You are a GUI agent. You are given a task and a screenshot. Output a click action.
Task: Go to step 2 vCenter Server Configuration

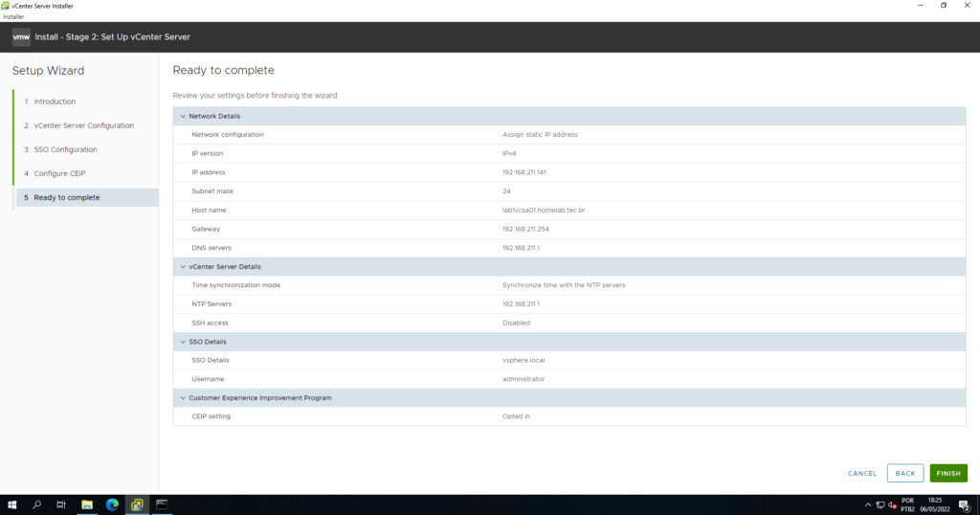(x=84, y=125)
